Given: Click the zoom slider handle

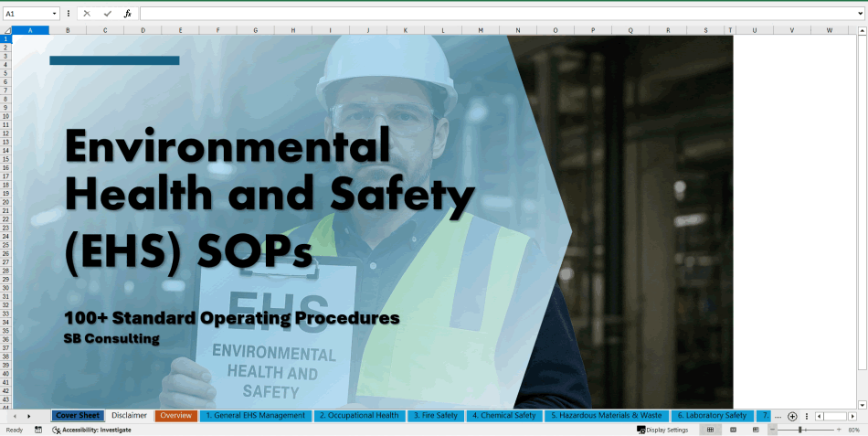Looking at the screenshot, I should tap(800, 430).
